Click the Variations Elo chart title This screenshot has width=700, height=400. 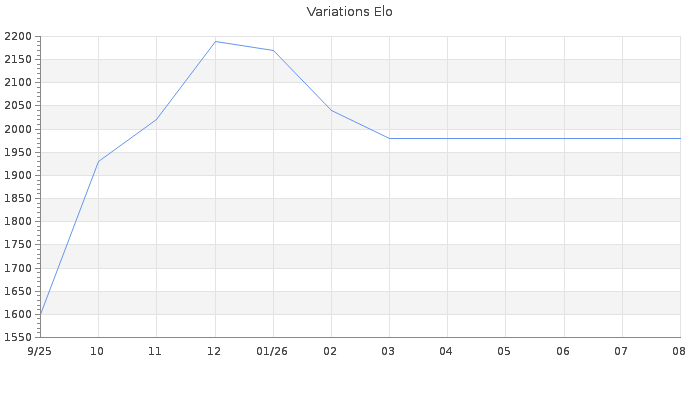[x=350, y=12]
